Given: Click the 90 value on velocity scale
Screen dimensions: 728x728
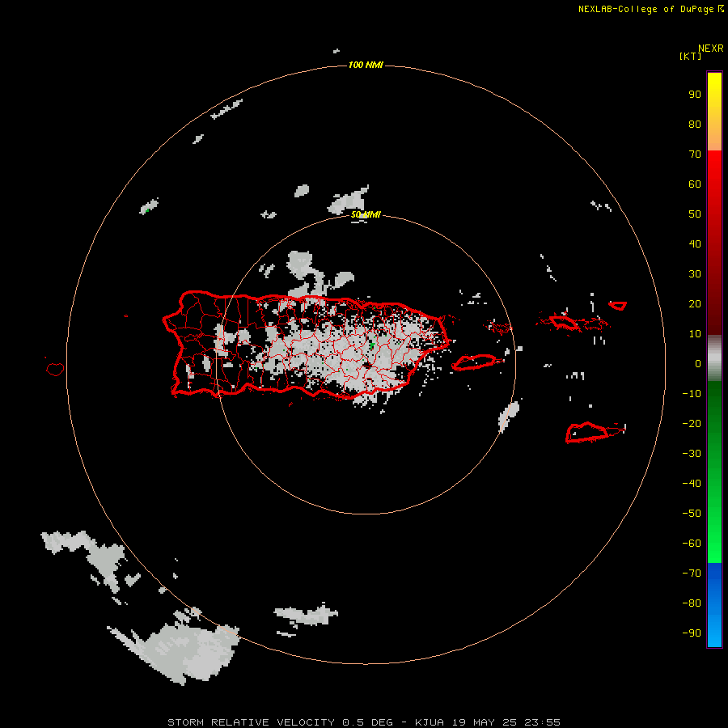Looking at the screenshot, I should tap(695, 95).
